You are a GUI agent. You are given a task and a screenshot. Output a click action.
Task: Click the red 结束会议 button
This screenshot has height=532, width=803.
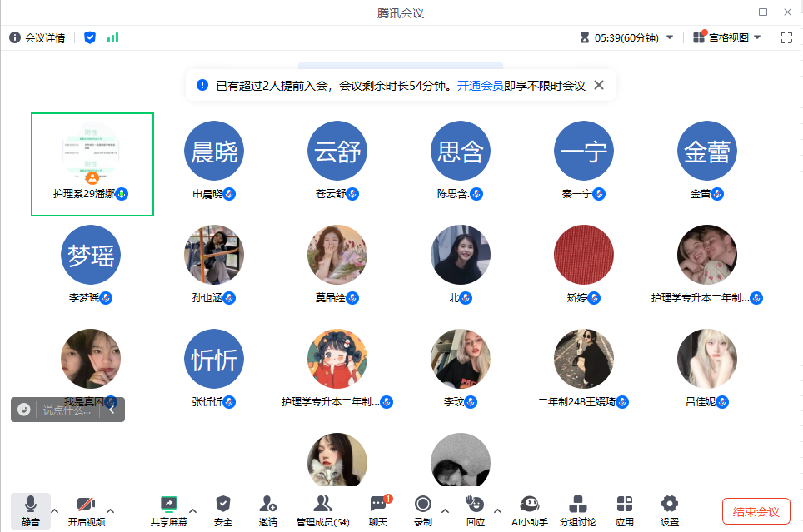click(x=756, y=511)
